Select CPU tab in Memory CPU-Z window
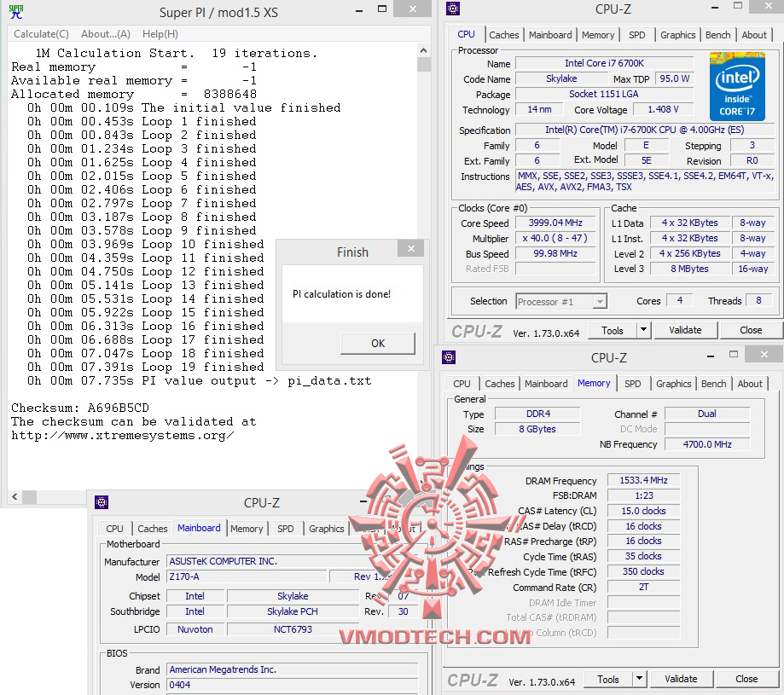784x695 pixels. pos(462,384)
